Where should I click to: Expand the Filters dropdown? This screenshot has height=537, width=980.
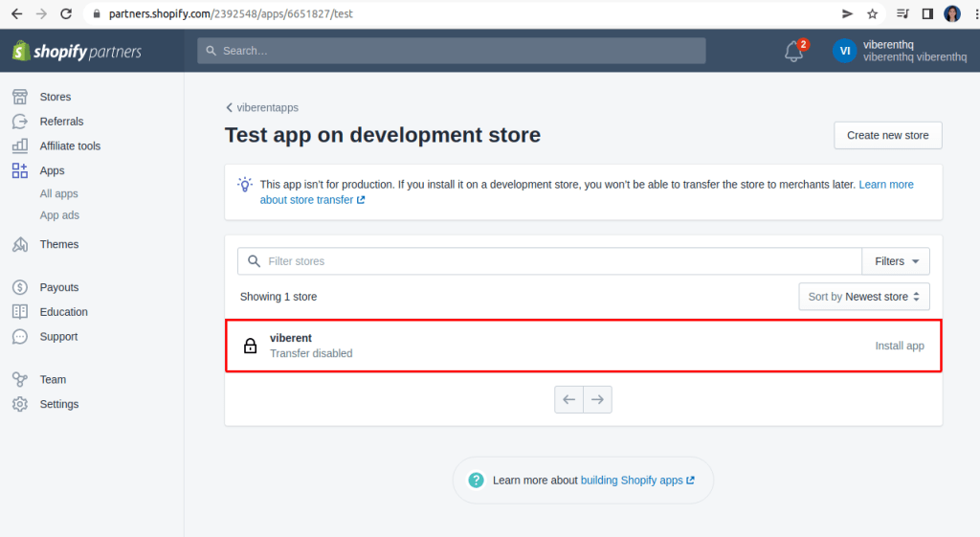896,261
